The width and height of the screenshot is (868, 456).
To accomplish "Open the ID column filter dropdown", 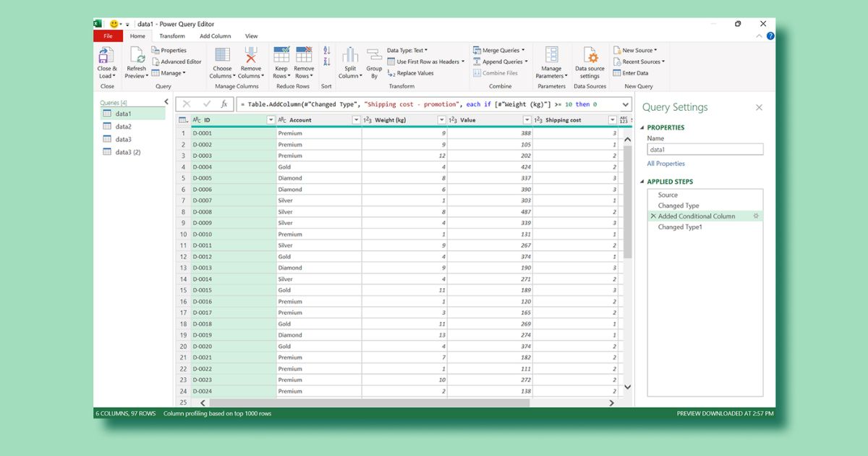I will tap(271, 120).
